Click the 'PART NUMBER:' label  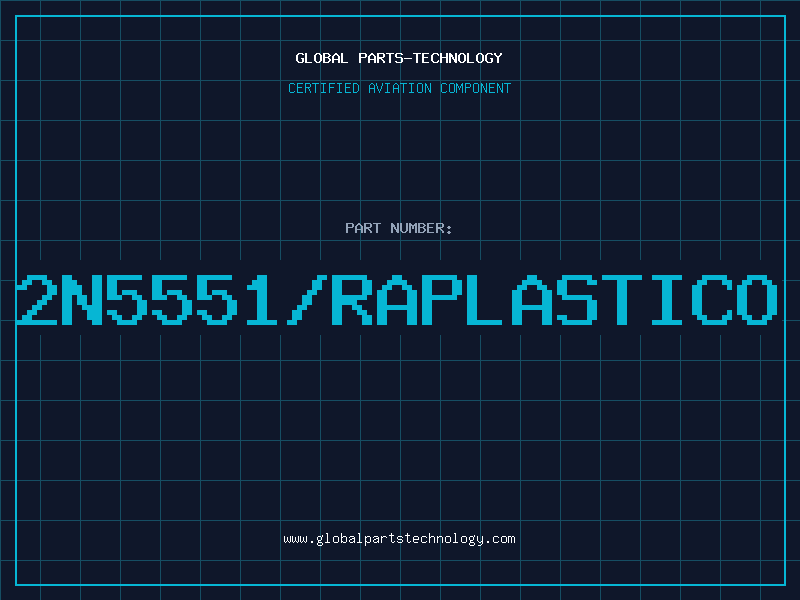point(399,228)
